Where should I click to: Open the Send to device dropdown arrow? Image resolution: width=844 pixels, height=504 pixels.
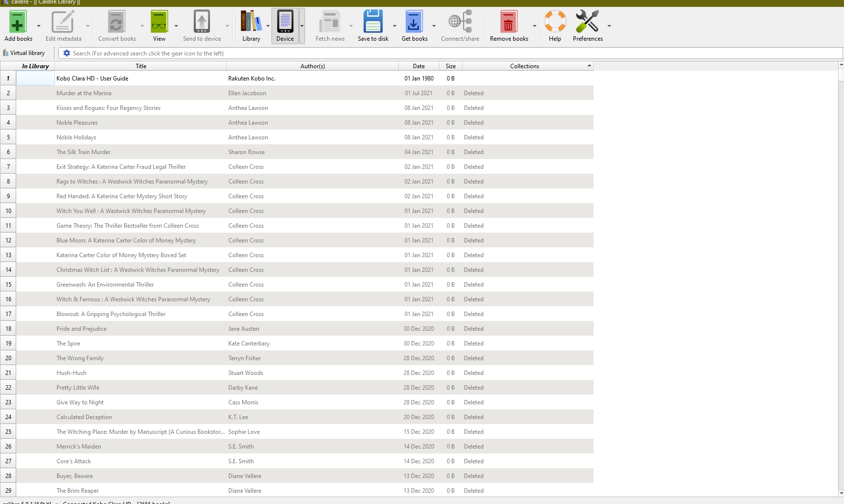pos(227,26)
